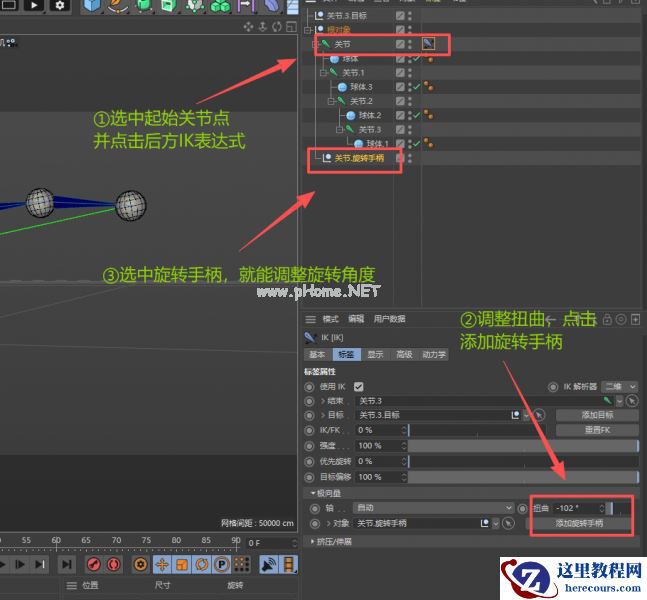Click the keyframe selection settings icon
Screen dimensions: 647x600
coord(140,564)
